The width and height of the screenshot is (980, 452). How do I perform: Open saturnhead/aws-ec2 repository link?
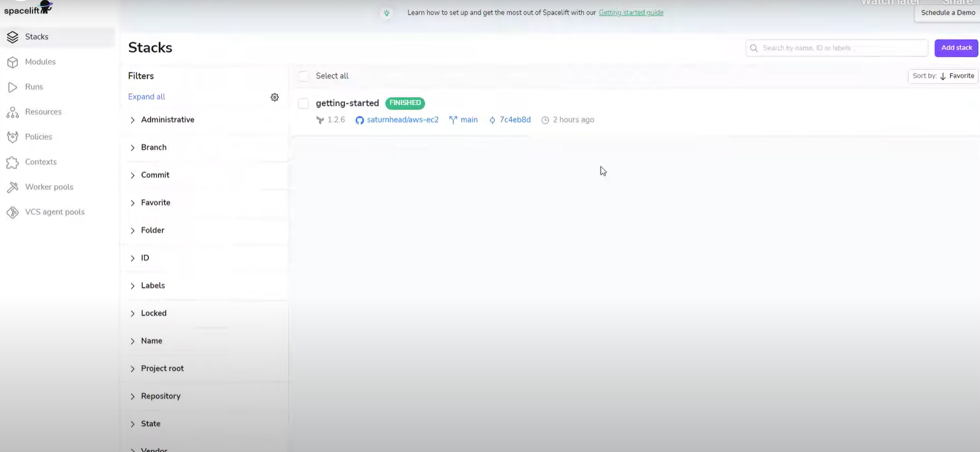point(403,120)
